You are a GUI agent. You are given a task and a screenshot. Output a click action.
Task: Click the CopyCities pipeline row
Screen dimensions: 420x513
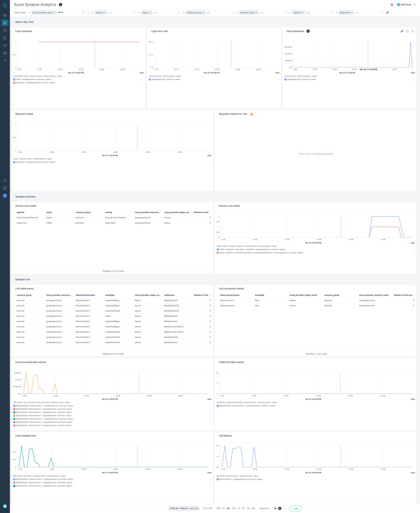[113, 223]
